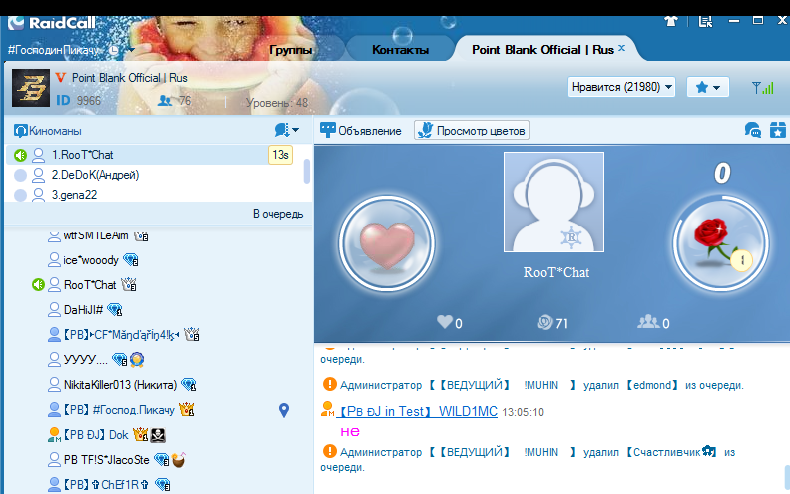
Task: Toggle green speaker icon for 1.RooT*Chat in queue
Action: pos(20,155)
